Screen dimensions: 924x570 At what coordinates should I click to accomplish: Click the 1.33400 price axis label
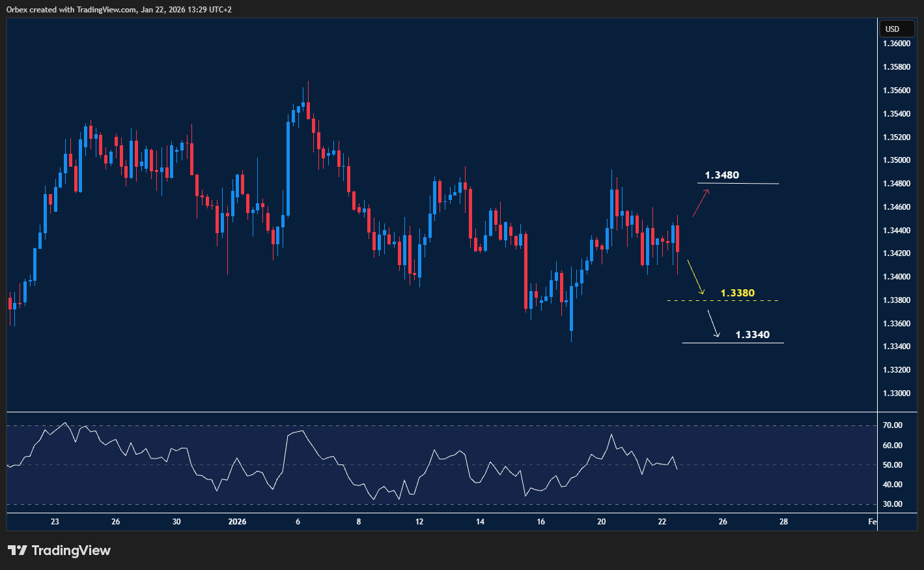coord(897,347)
